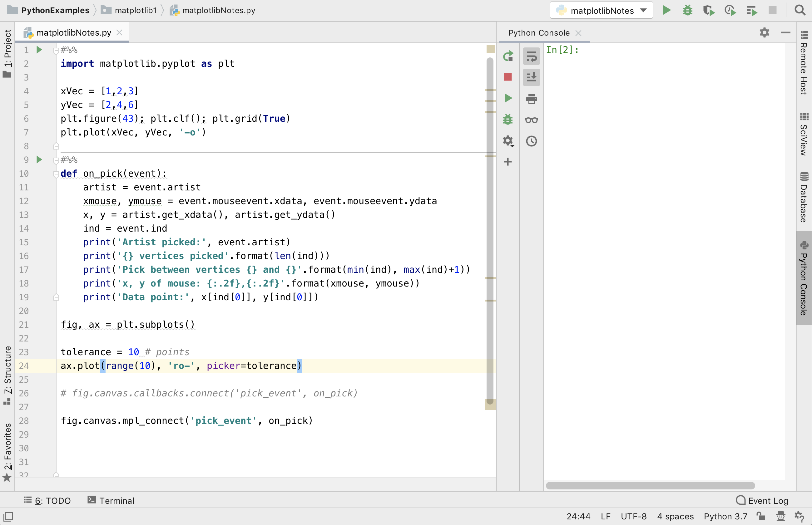Collapse the on_pick function fold marker
Screen dimensions: 812x525
(56, 174)
